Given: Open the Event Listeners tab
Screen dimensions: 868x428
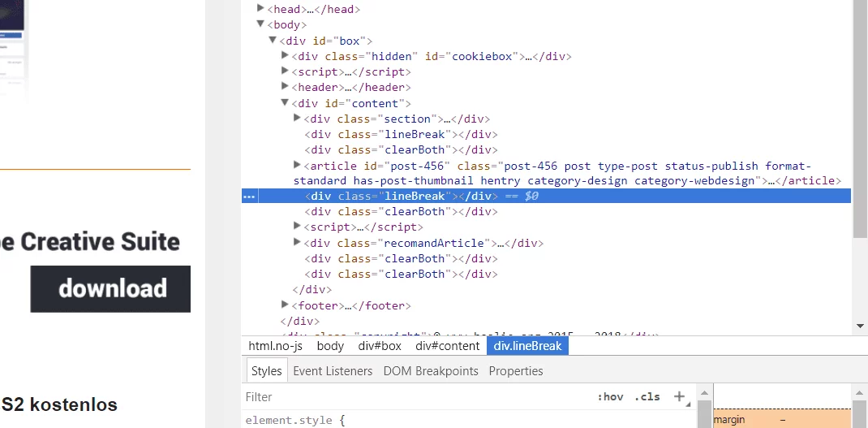Looking at the screenshot, I should point(333,371).
